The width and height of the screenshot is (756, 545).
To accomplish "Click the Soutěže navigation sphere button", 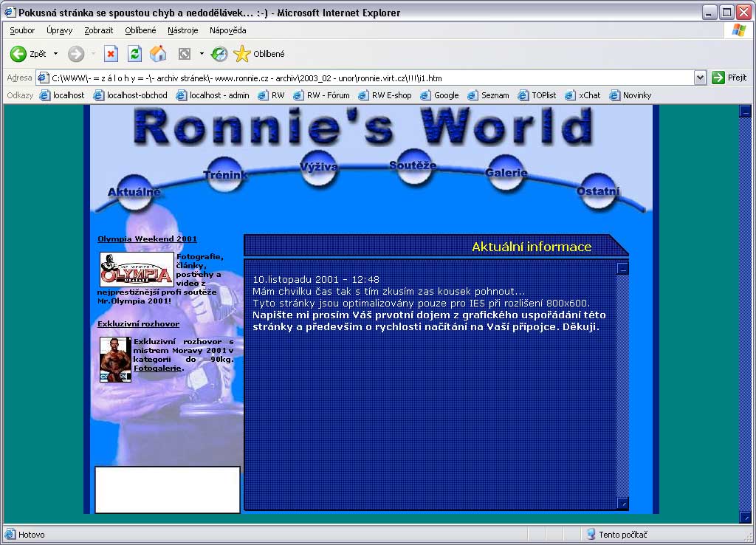I will pos(413,167).
